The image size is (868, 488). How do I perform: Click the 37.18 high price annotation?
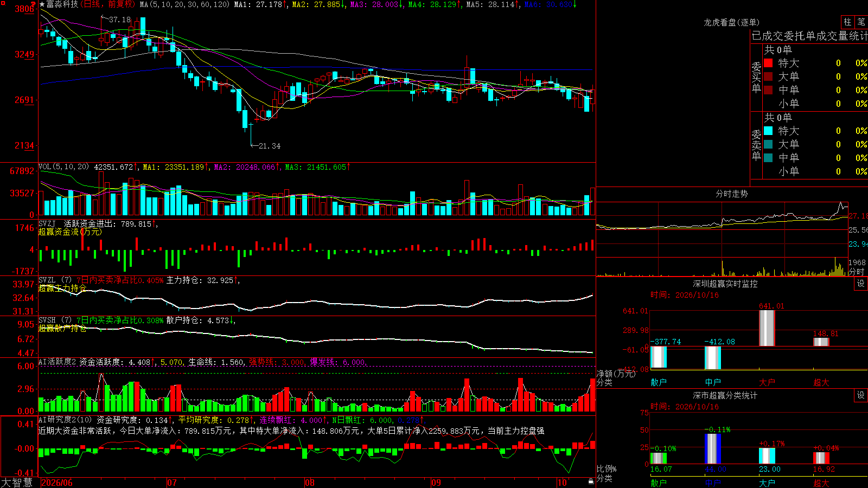[120, 20]
